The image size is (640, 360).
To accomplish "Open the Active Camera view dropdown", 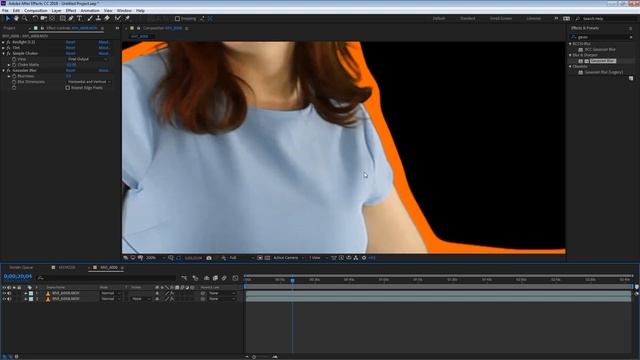I will (289, 258).
